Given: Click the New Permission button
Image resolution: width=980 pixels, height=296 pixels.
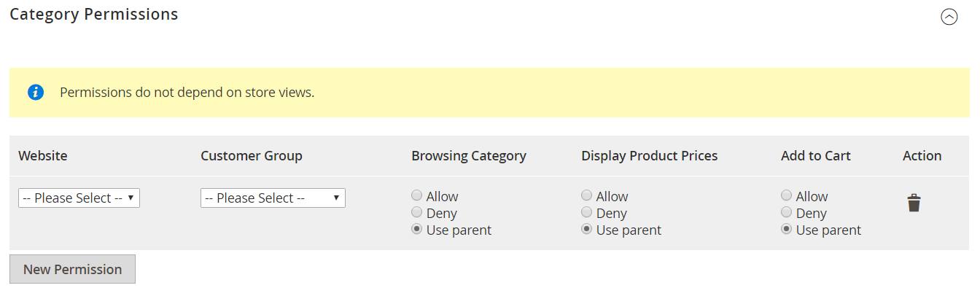Looking at the screenshot, I should pos(72,269).
